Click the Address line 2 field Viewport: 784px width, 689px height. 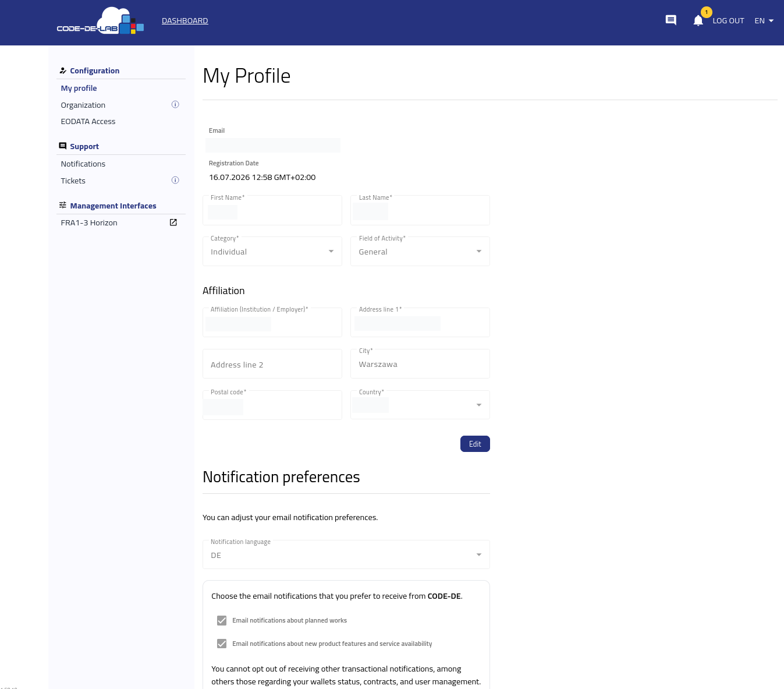(272, 364)
